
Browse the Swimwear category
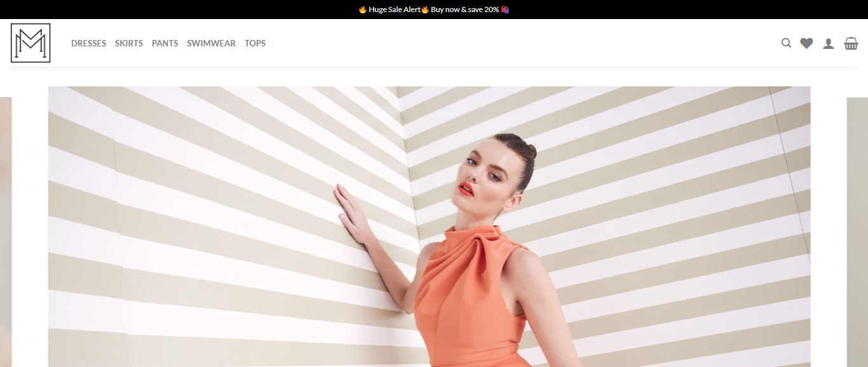(x=211, y=43)
